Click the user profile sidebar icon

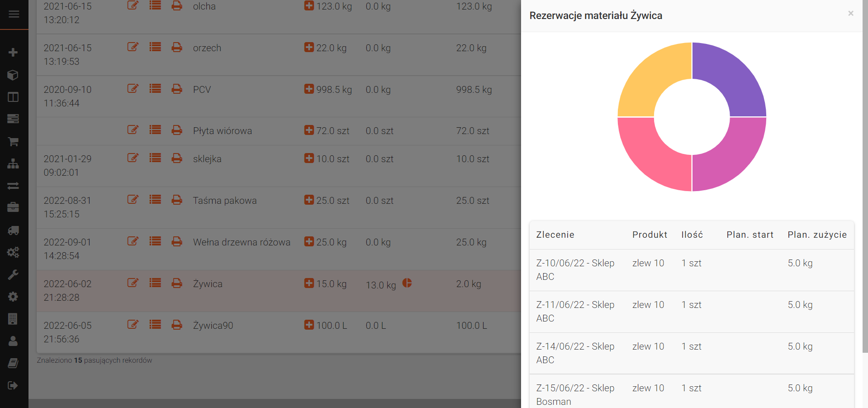[x=13, y=341]
